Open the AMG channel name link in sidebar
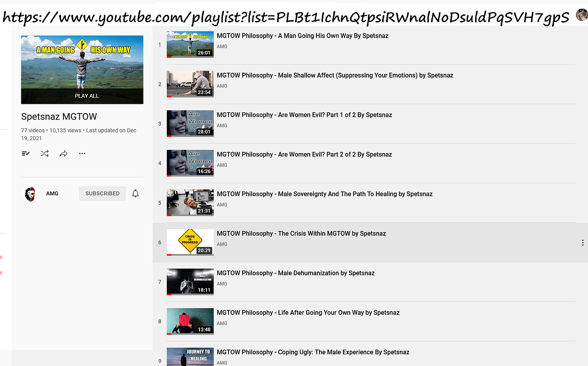The width and height of the screenshot is (588, 366). point(52,194)
